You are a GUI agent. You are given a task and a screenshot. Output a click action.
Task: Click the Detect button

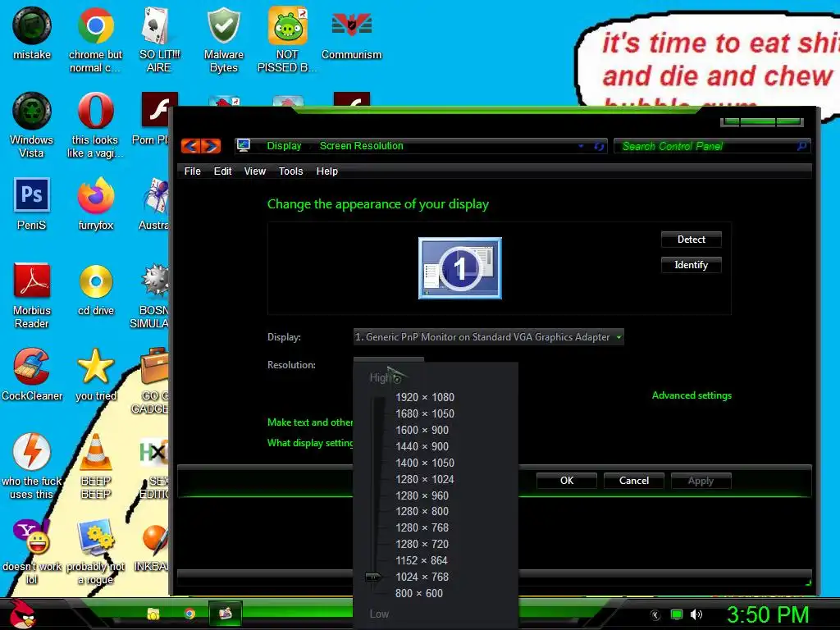691,240
